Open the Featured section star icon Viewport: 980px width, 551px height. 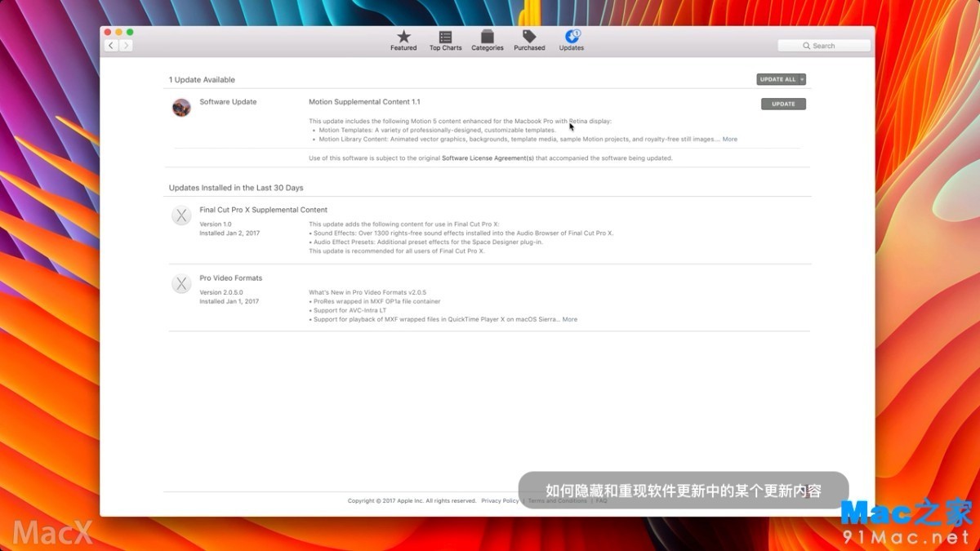(403, 37)
